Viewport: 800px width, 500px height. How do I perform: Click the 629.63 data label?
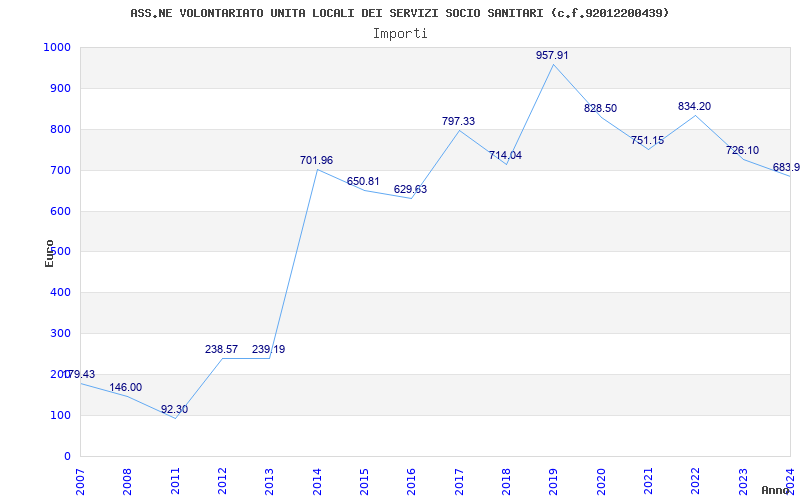410,189
